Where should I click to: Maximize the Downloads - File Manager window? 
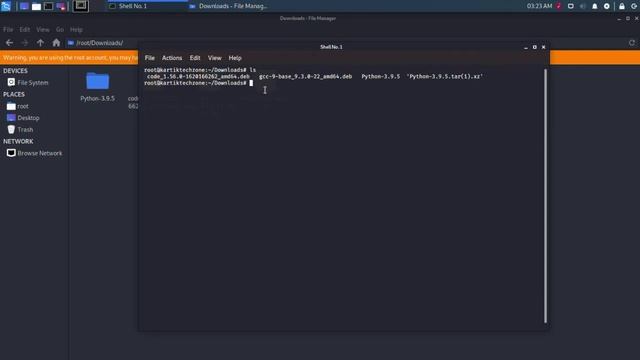[x=628, y=18]
